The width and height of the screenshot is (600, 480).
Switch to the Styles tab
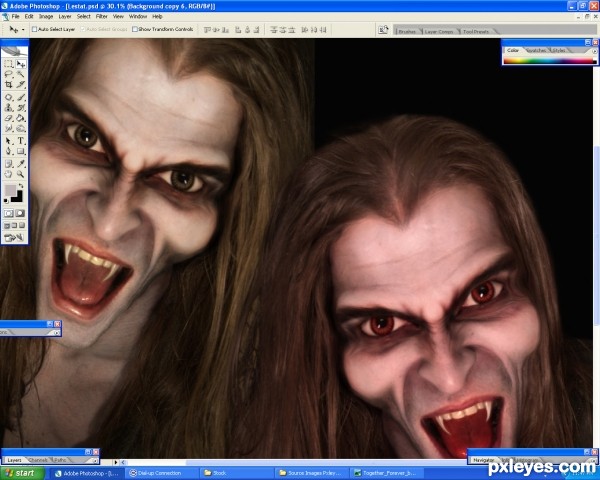pyautogui.click(x=558, y=51)
